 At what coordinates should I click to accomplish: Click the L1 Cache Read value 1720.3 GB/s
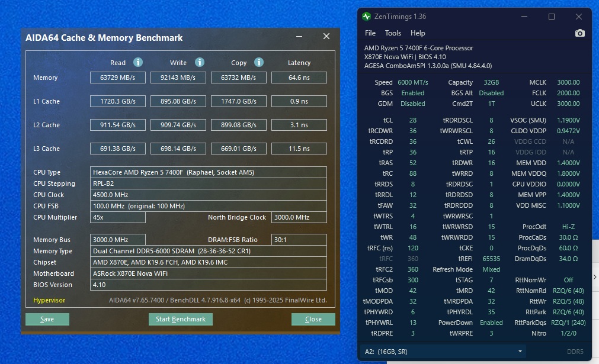[118, 101]
